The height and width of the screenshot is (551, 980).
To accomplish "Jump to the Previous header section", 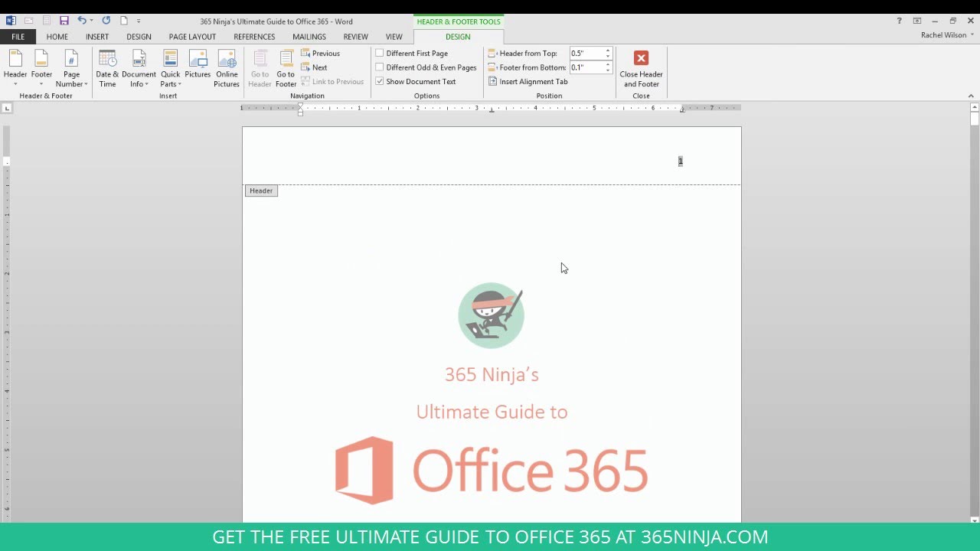I will tap(321, 54).
